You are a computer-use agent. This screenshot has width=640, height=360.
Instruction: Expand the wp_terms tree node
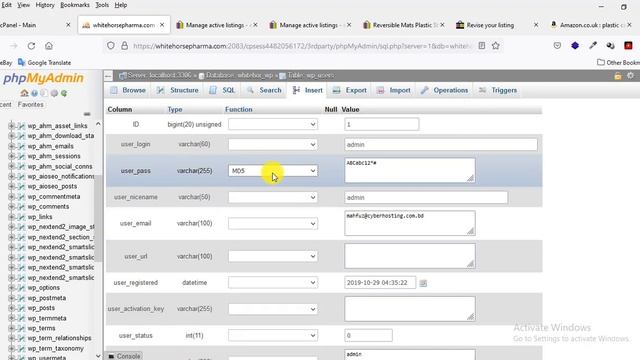[x=11, y=328]
